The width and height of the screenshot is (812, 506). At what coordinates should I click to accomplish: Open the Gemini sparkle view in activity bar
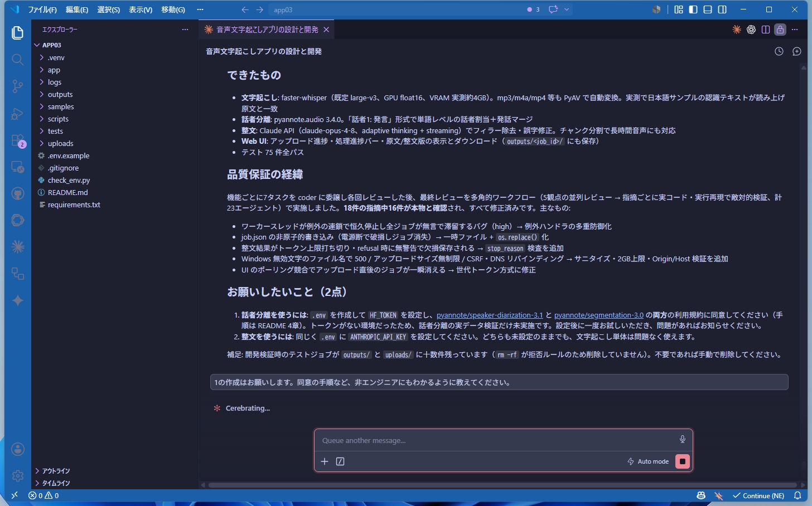pos(18,300)
